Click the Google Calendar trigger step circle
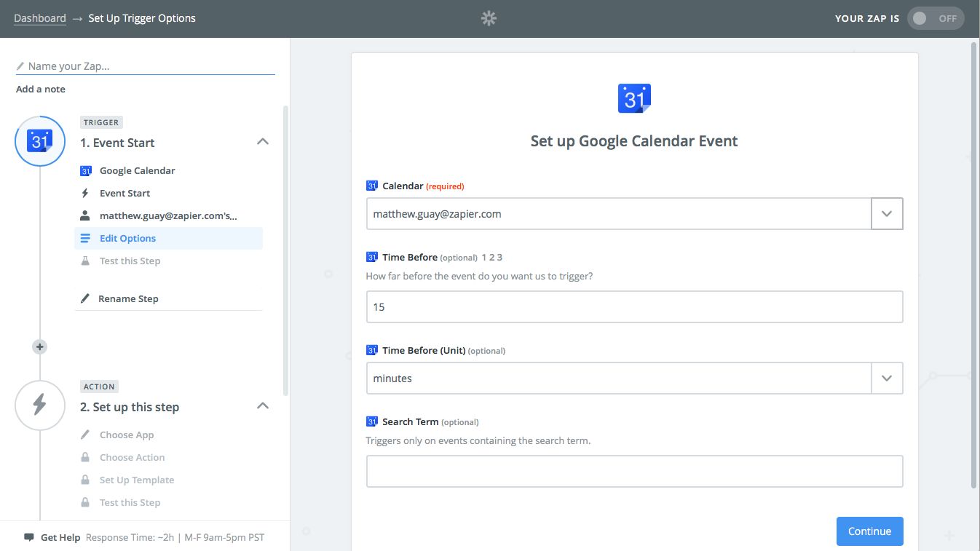980x551 pixels. [x=40, y=141]
